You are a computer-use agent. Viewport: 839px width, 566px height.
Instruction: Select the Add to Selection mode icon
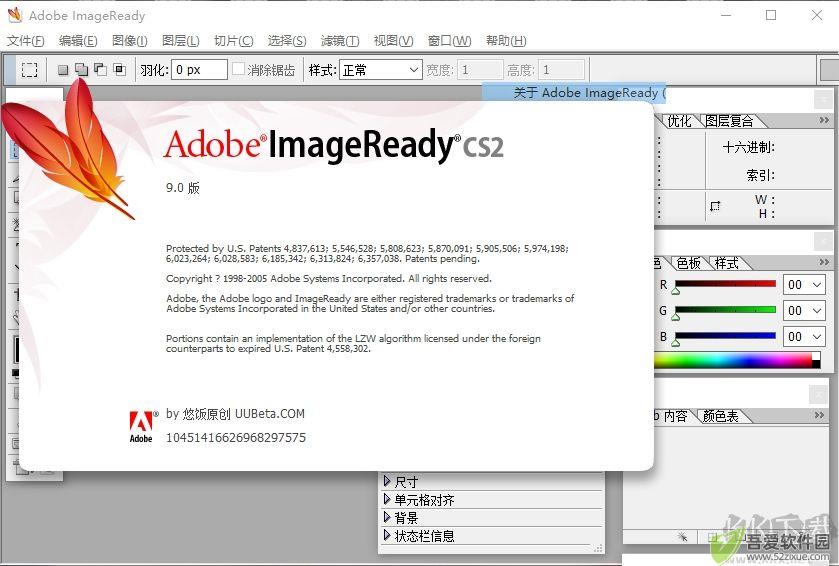[x=81, y=70]
